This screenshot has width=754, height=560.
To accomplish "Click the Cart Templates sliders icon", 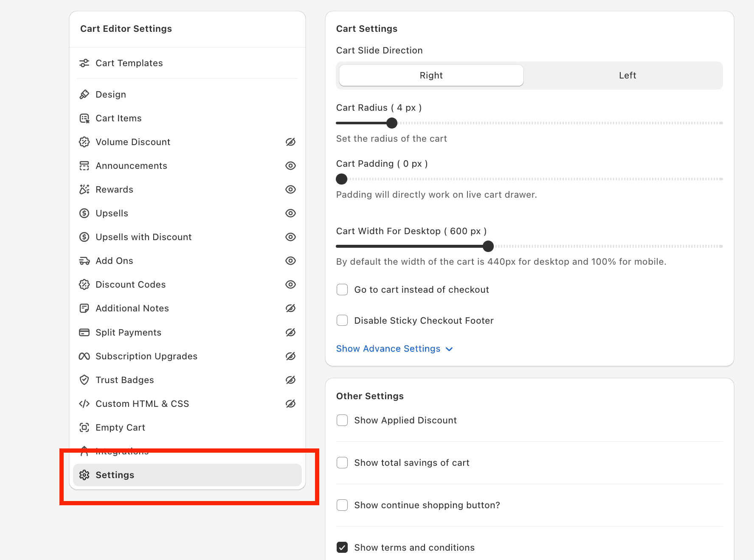I will coord(84,63).
